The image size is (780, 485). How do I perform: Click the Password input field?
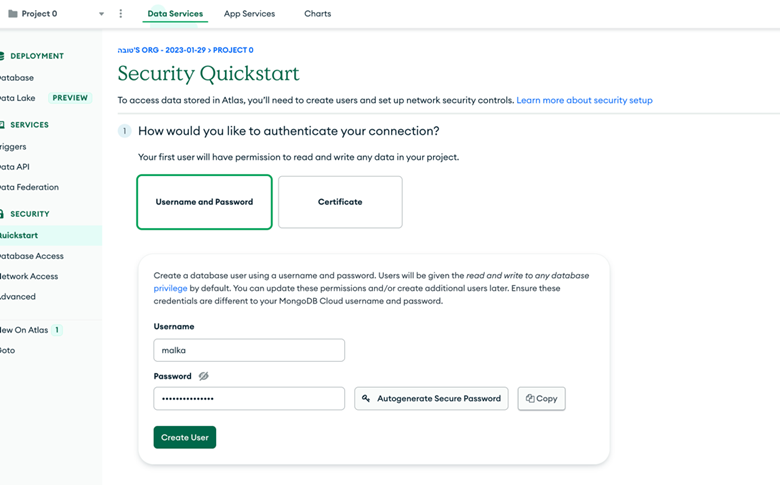[249, 398]
